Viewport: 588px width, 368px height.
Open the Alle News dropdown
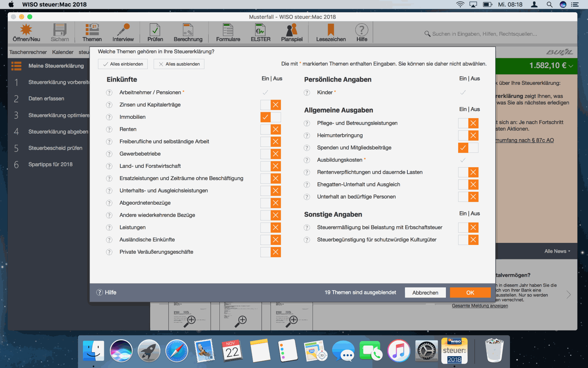pyautogui.click(x=557, y=251)
